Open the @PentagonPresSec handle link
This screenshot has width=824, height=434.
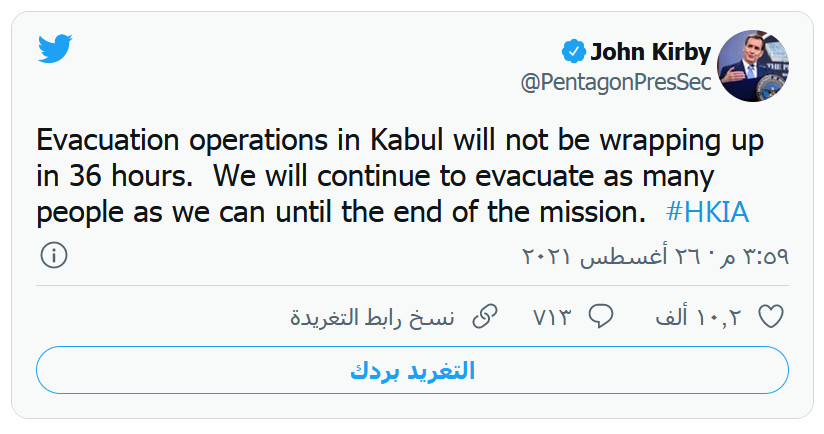pos(616,82)
